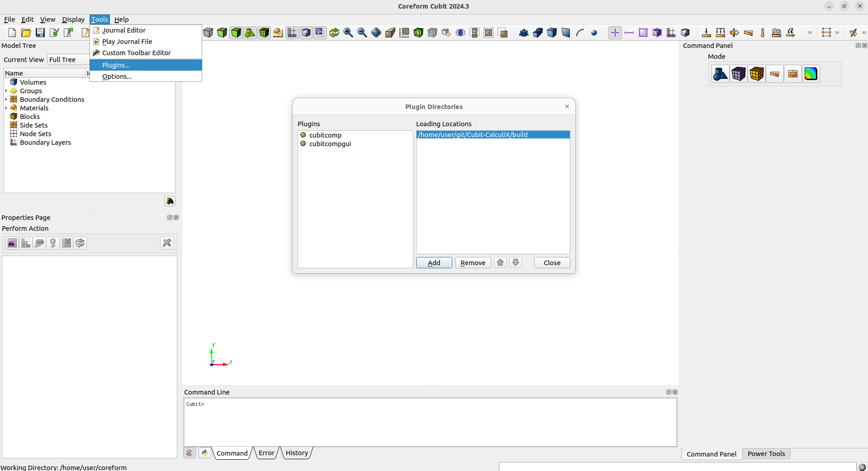Open the Display menu
The width and height of the screenshot is (868, 471).
pyautogui.click(x=73, y=19)
